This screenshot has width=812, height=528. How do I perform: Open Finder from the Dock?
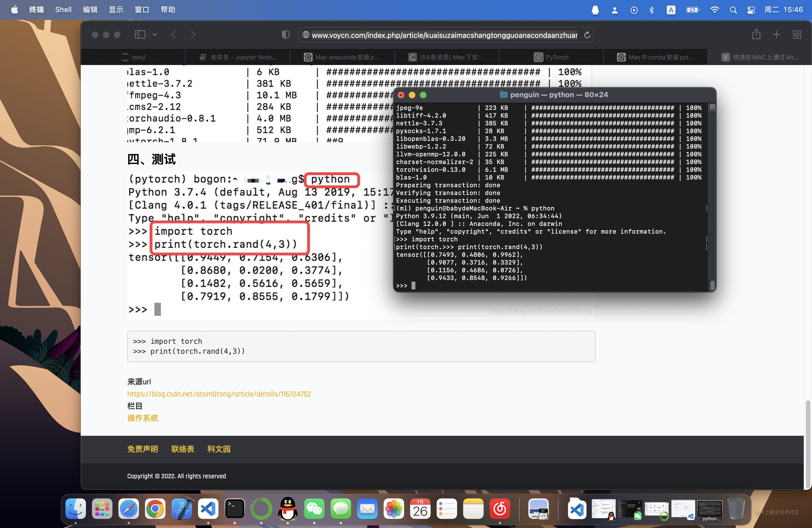click(x=75, y=509)
